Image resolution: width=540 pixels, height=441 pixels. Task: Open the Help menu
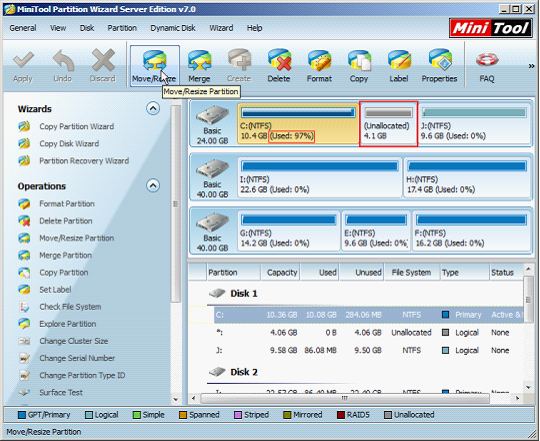pos(254,28)
